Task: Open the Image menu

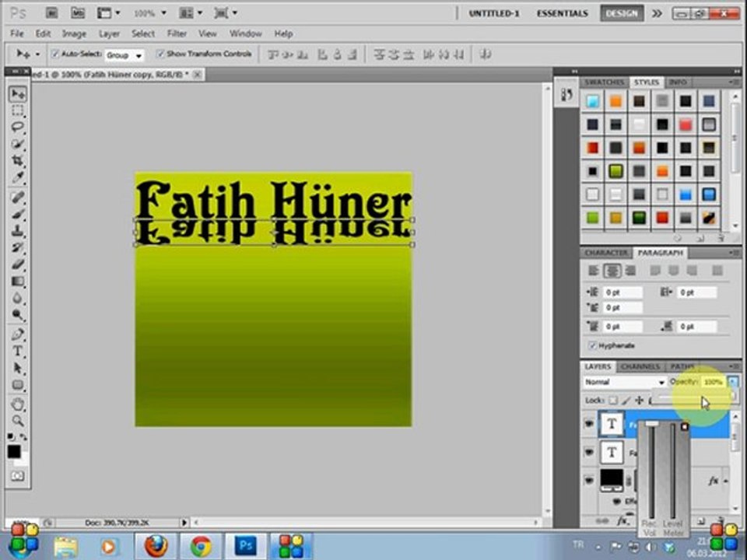Action: click(x=74, y=33)
